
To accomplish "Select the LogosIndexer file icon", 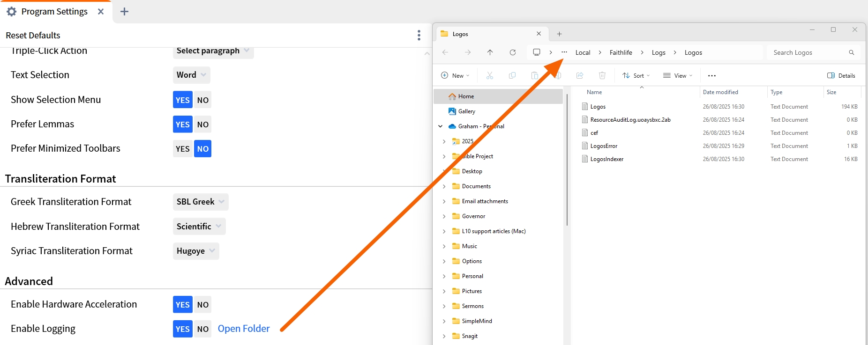I will (x=585, y=159).
